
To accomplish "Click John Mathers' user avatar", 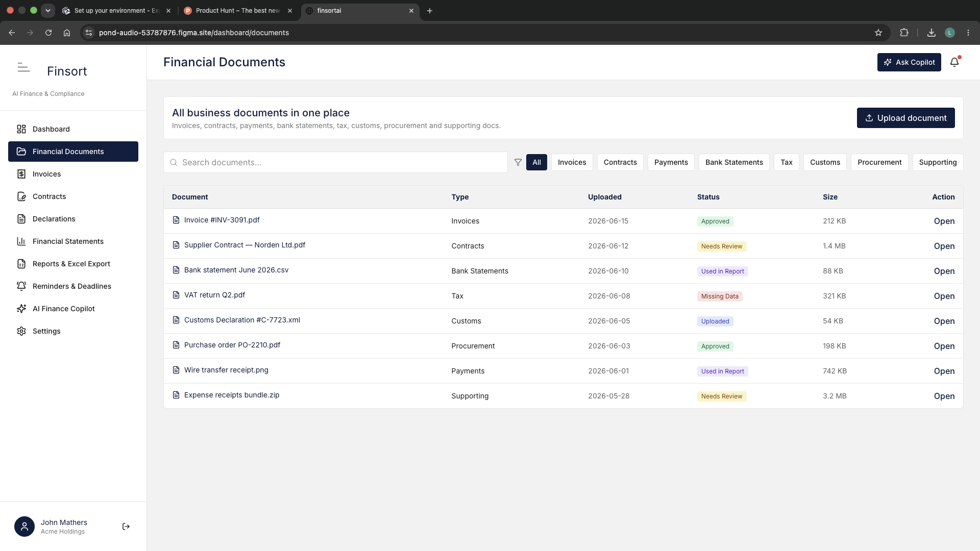I will coord(24,527).
